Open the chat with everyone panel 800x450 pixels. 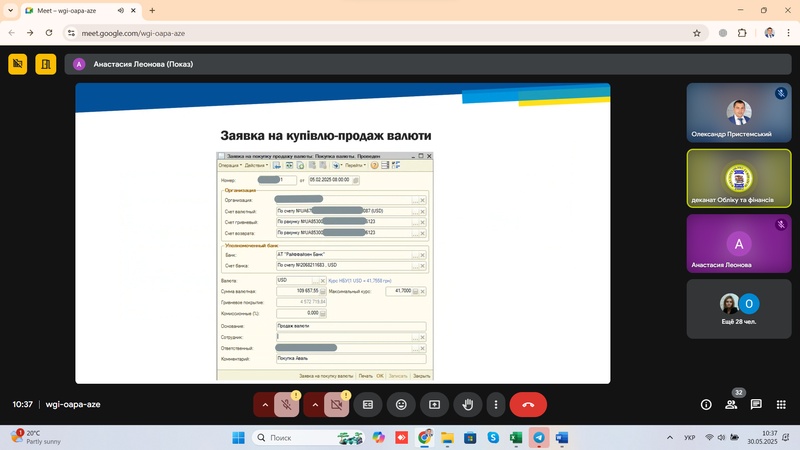coord(756,405)
